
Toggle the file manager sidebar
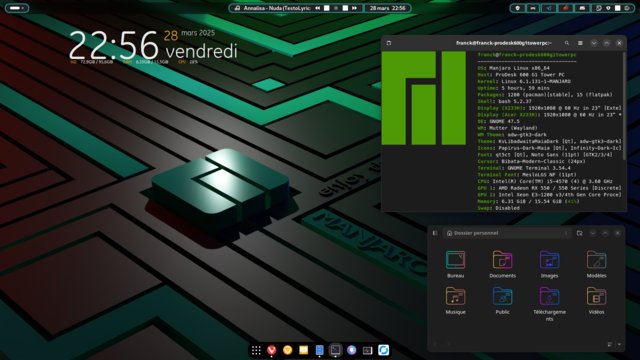[435, 233]
